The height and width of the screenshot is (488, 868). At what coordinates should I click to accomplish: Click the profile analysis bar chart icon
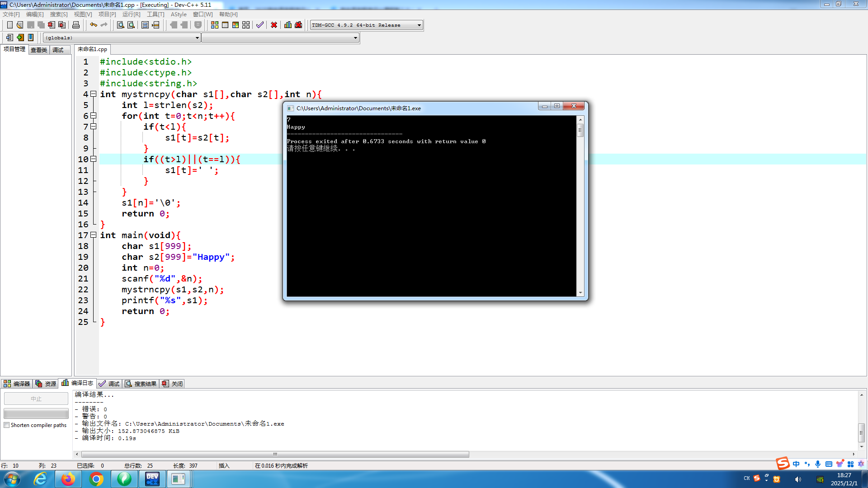click(288, 25)
